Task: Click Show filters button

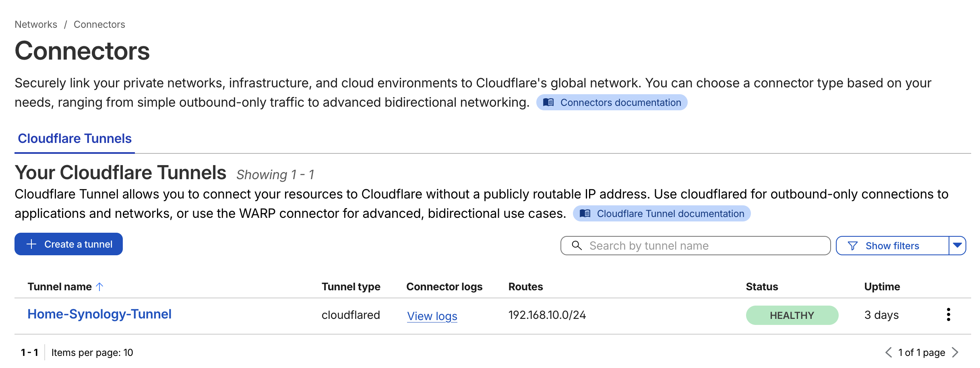Action: point(893,246)
